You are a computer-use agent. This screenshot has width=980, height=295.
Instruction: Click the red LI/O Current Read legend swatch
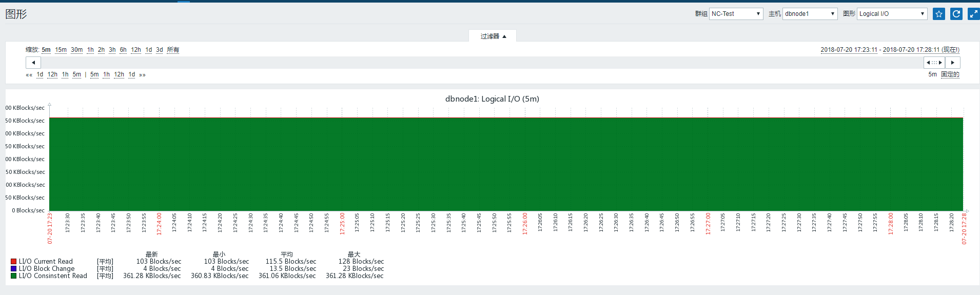tap(14, 262)
